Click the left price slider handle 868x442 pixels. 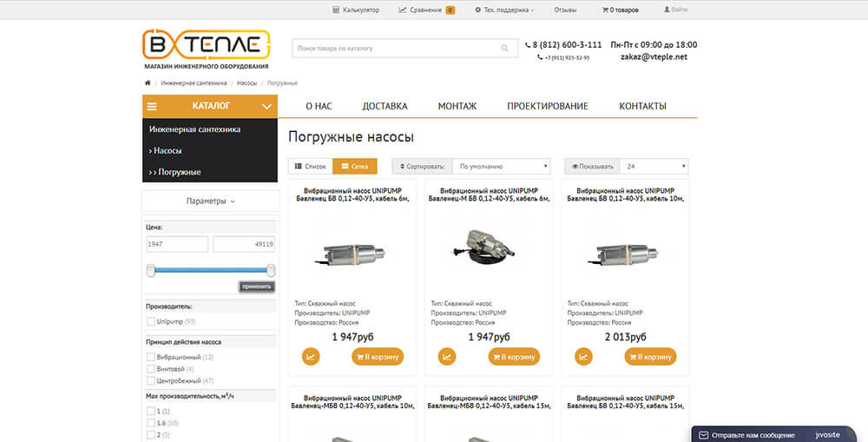(151, 270)
